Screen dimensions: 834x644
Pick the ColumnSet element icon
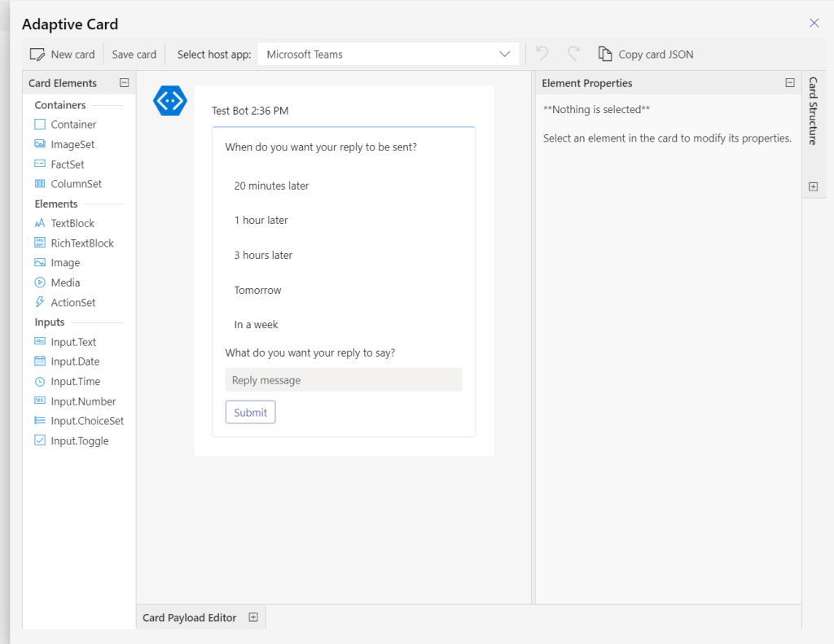[40, 184]
